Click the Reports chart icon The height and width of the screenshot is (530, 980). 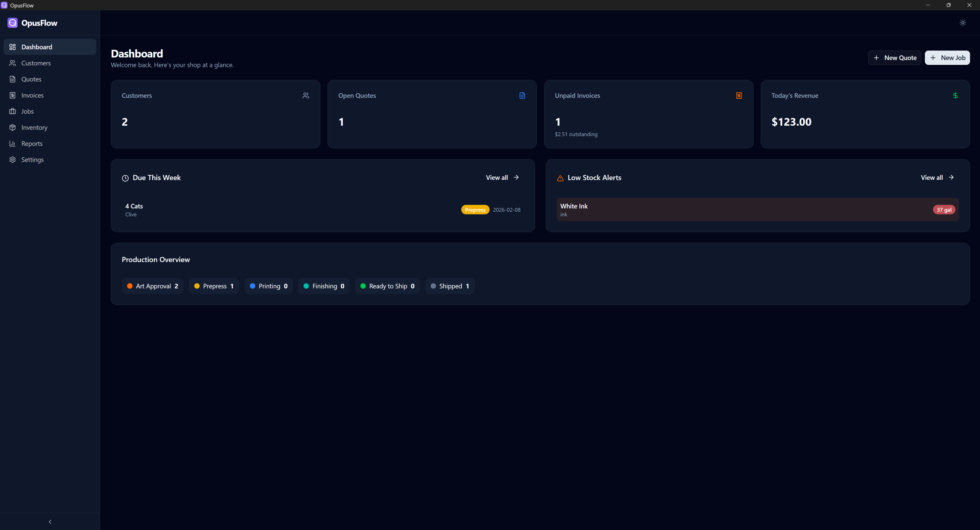[13, 144]
